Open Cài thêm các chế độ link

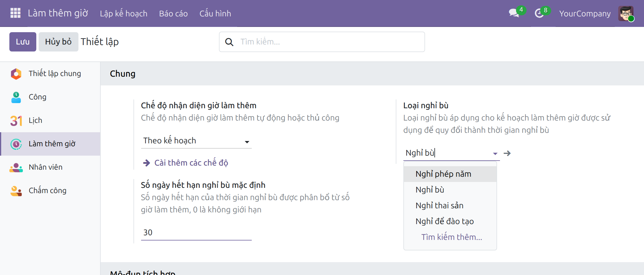click(x=191, y=163)
